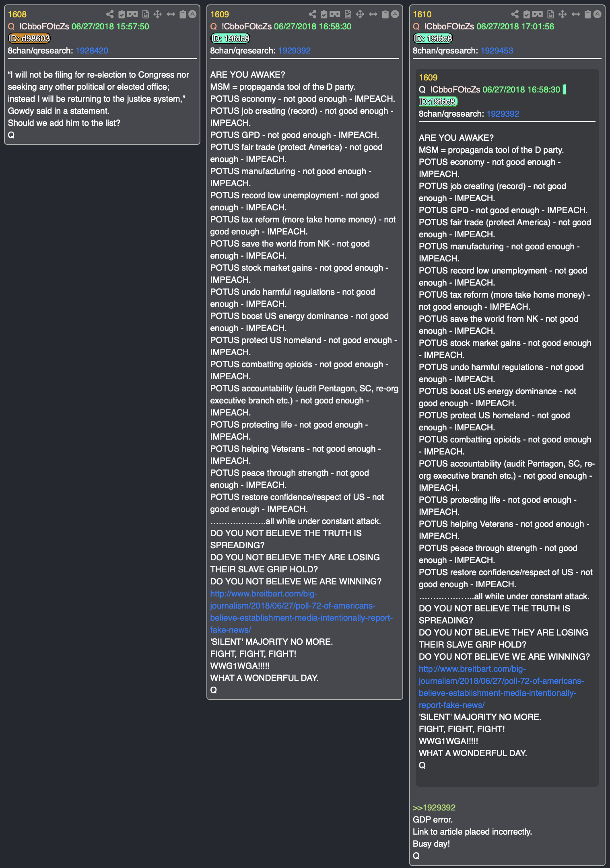Open the Breitbart link inside the quoted post
Viewport: 610px width, 868px height.
click(x=501, y=687)
